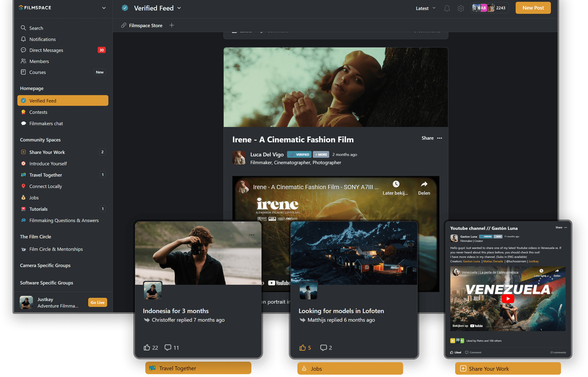Click Share Your Work label under card
Screen dimensions: 588x377
point(508,368)
